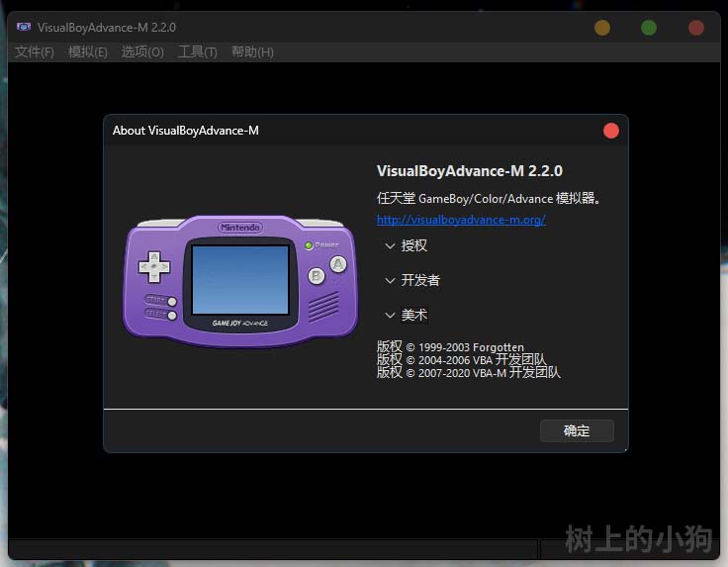This screenshot has width=728, height=567.
Task: Open the 模拟(E) menu
Action: coord(87,51)
